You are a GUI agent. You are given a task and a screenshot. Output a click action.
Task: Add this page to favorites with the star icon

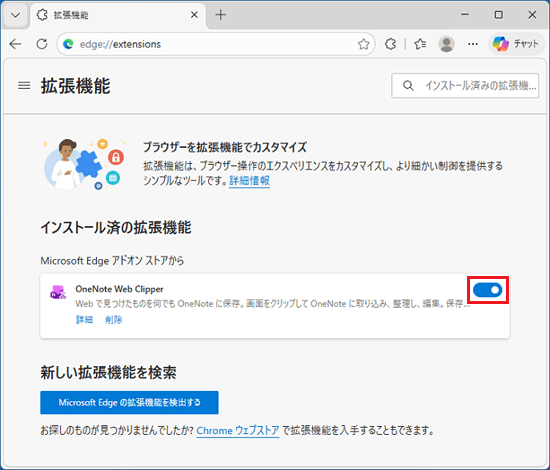point(363,44)
